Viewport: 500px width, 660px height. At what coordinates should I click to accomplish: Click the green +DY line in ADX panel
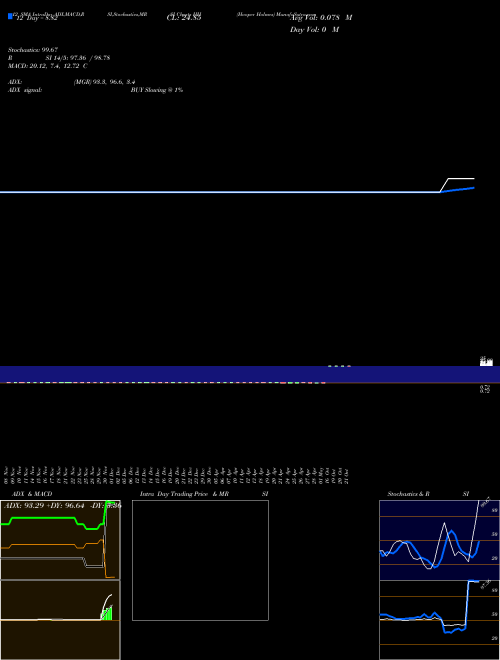click(x=42, y=519)
